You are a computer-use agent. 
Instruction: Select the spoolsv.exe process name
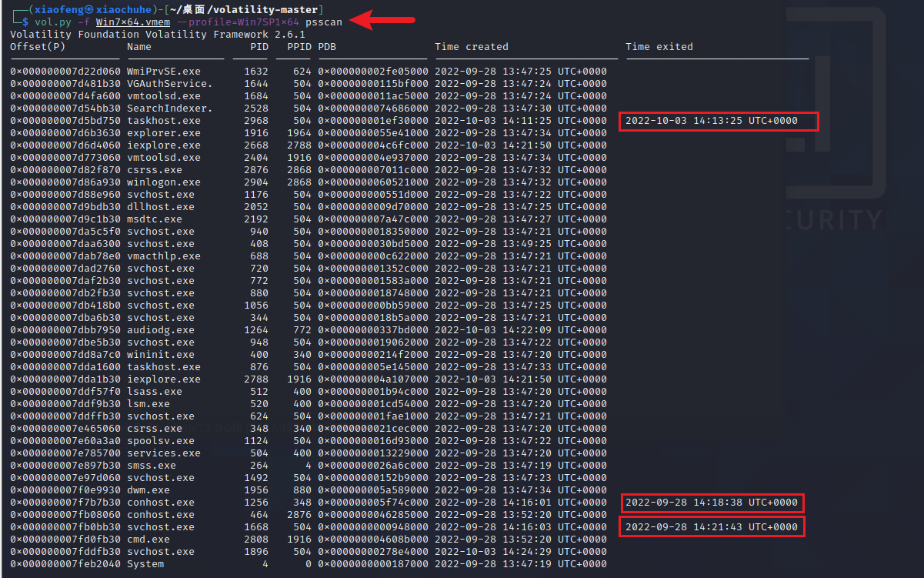click(x=161, y=441)
